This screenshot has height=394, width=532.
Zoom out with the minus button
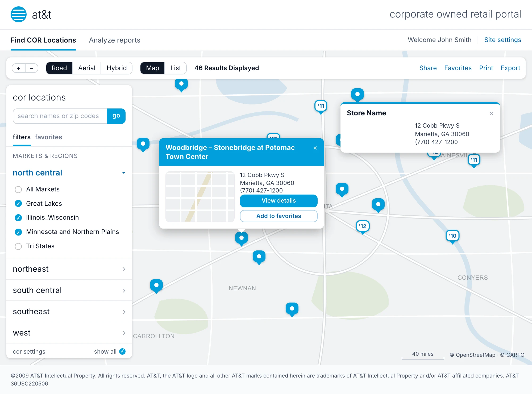point(32,68)
